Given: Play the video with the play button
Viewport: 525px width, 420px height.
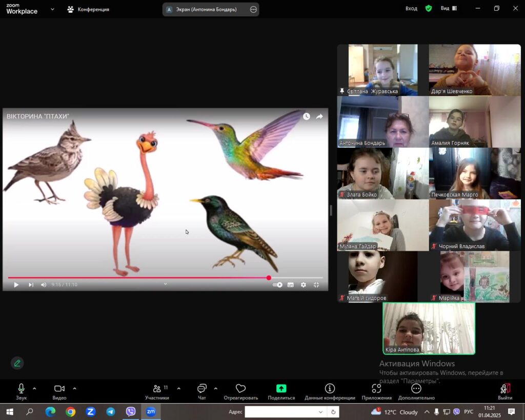Looking at the screenshot, I should tap(16, 285).
